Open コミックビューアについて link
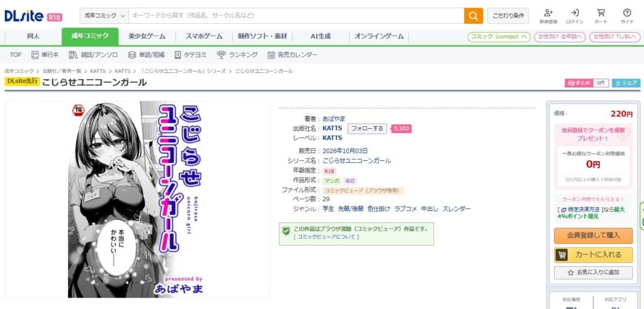The image size is (644, 309). tap(326, 237)
